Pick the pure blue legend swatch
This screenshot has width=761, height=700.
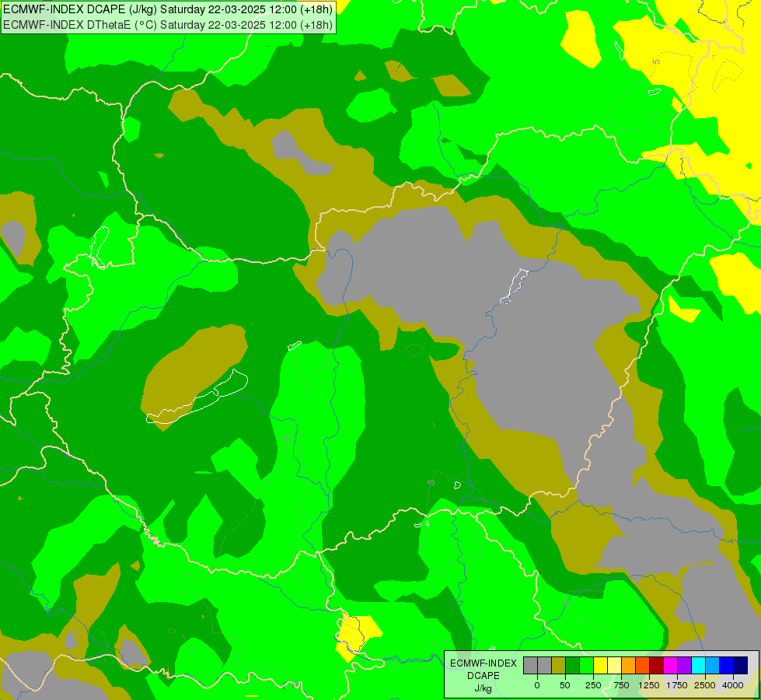(727, 665)
